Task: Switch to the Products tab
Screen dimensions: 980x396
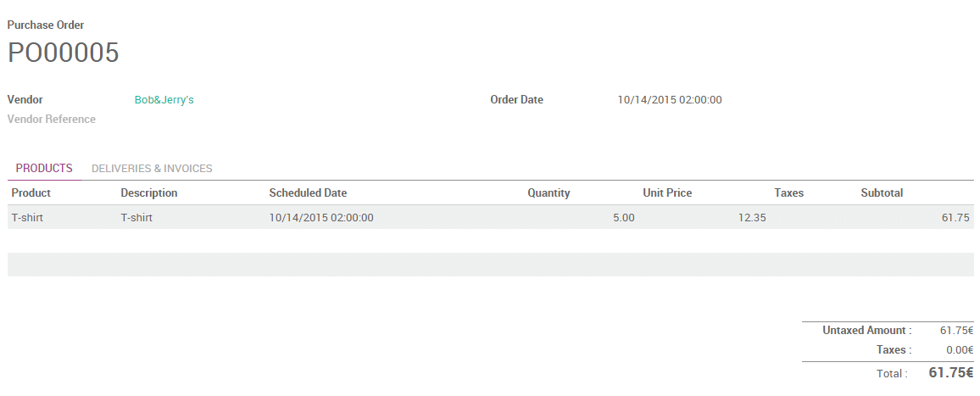Action: 44,169
